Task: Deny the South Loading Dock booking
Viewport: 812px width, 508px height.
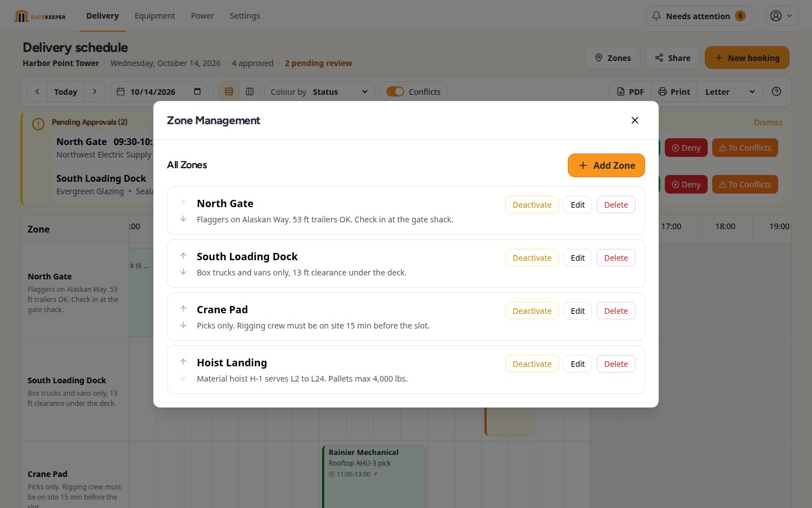Action: [x=686, y=185]
